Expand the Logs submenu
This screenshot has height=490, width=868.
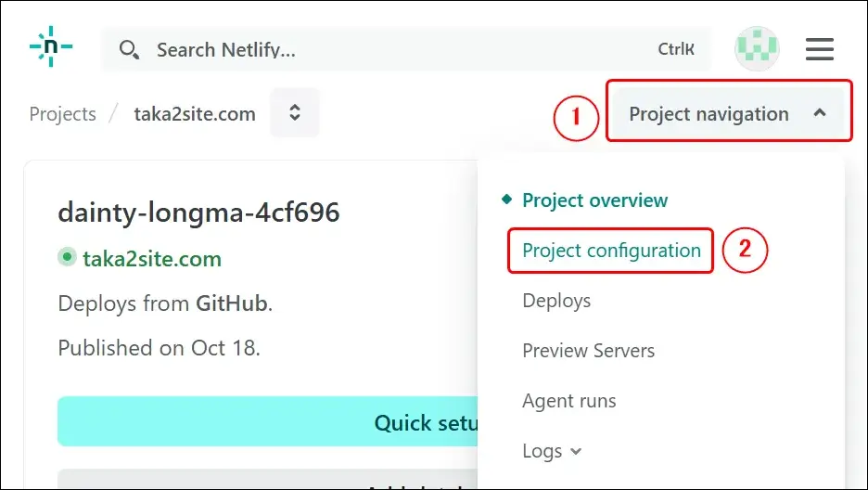click(x=552, y=451)
